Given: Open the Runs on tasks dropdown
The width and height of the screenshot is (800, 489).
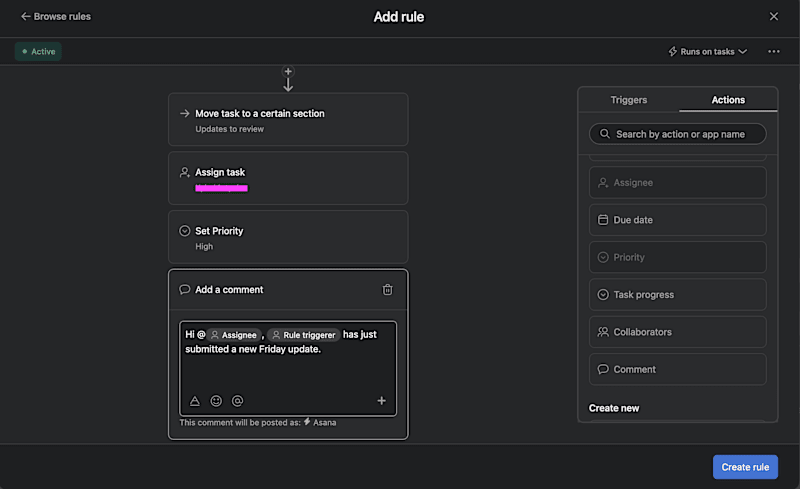Looking at the screenshot, I should tap(708, 52).
